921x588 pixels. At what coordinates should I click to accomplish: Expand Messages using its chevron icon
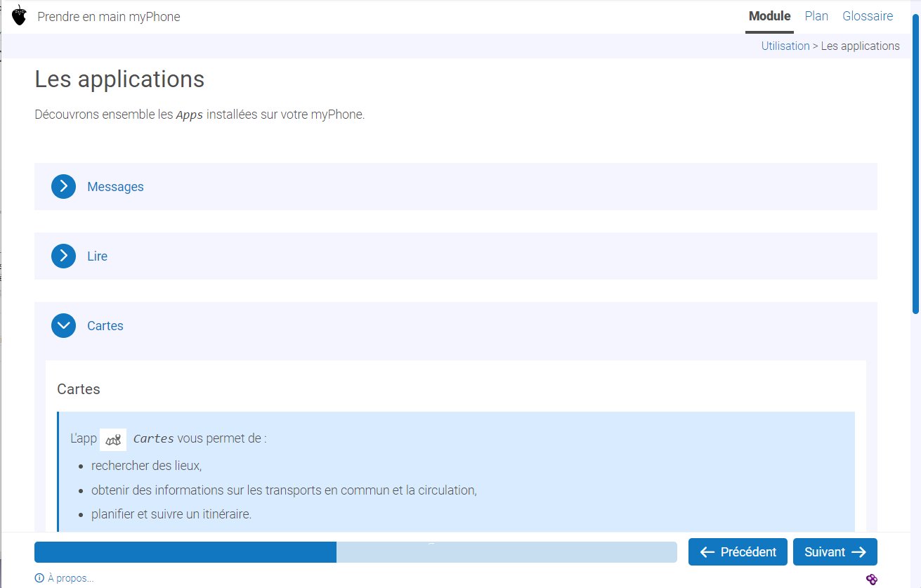pos(63,187)
